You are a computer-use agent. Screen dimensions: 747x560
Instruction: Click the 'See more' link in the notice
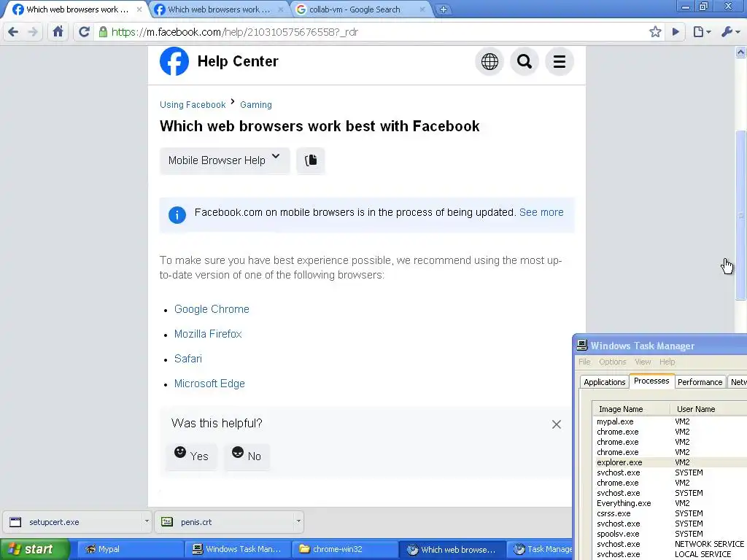[541, 212]
